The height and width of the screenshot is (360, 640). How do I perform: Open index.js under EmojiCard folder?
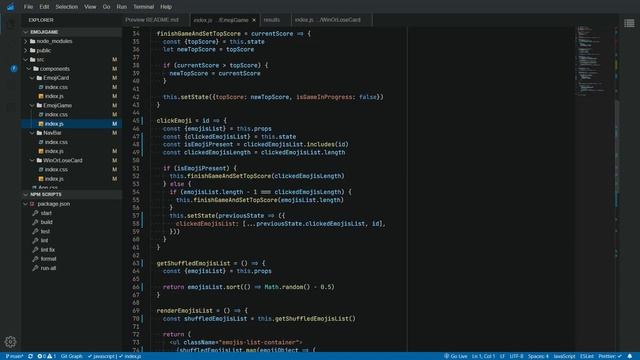[54, 96]
